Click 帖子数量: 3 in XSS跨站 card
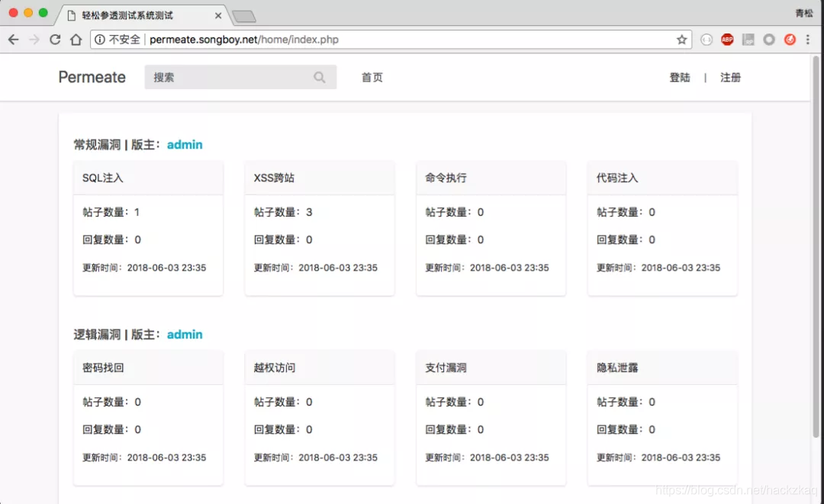 tap(283, 212)
